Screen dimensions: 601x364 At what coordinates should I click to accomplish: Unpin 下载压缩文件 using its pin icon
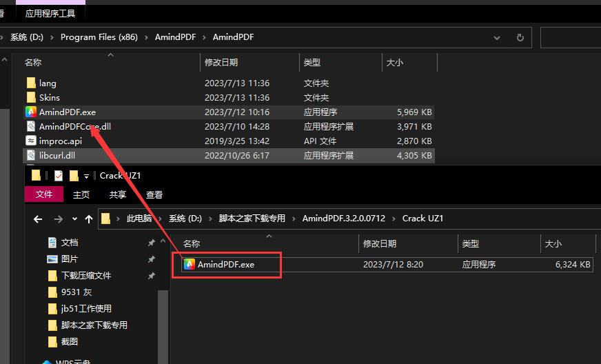pos(152,276)
